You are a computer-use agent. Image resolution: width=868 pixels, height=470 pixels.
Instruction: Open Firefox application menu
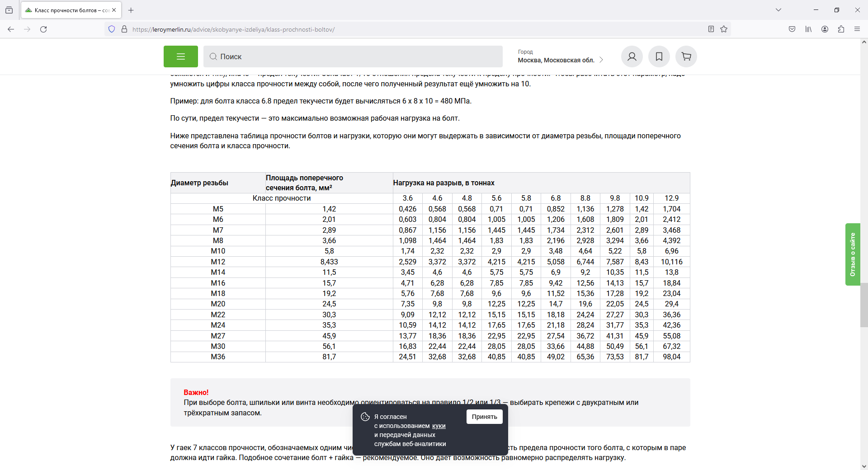[857, 29]
